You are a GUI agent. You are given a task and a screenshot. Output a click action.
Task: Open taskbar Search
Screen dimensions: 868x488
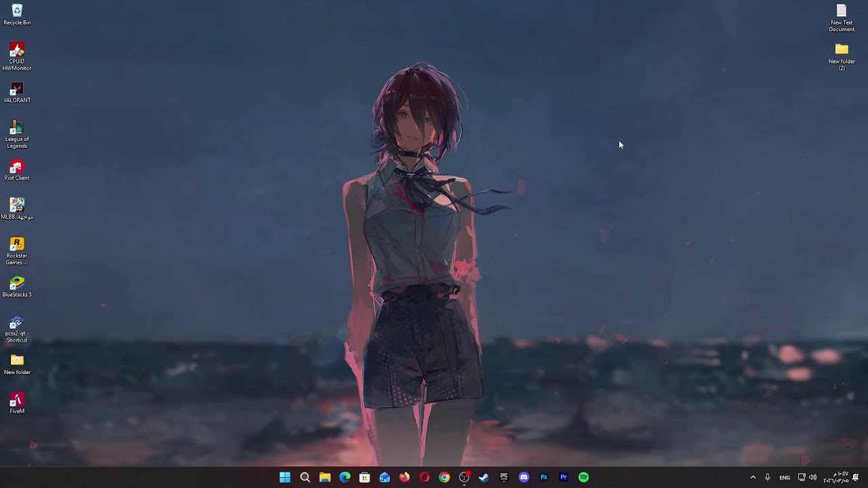pyautogui.click(x=305, y=477)
